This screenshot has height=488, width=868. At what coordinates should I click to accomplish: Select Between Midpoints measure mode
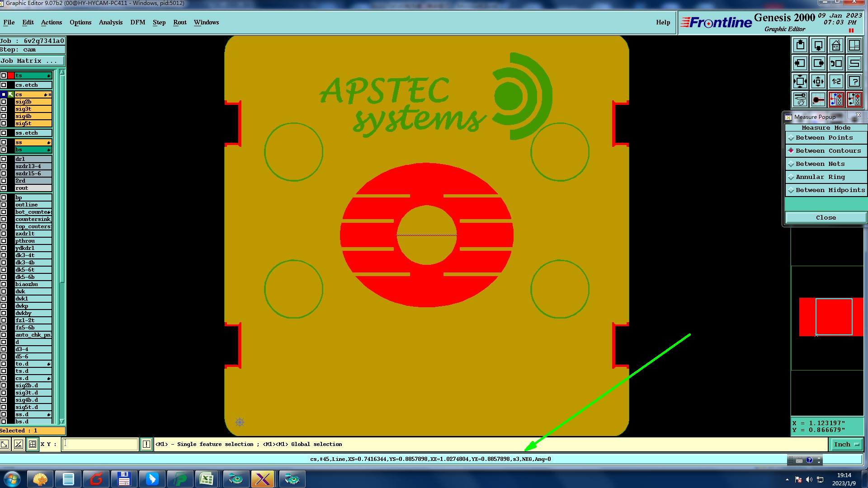pos(826,190)
